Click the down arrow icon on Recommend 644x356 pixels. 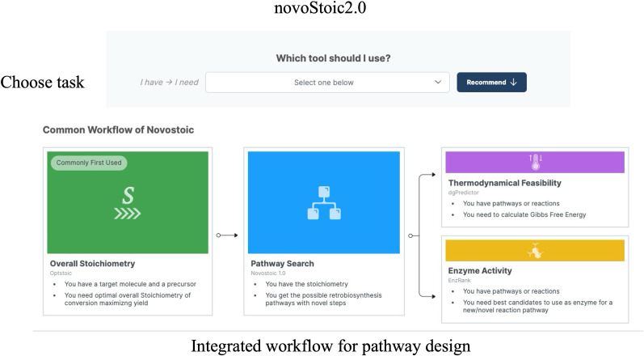[513, 83]
